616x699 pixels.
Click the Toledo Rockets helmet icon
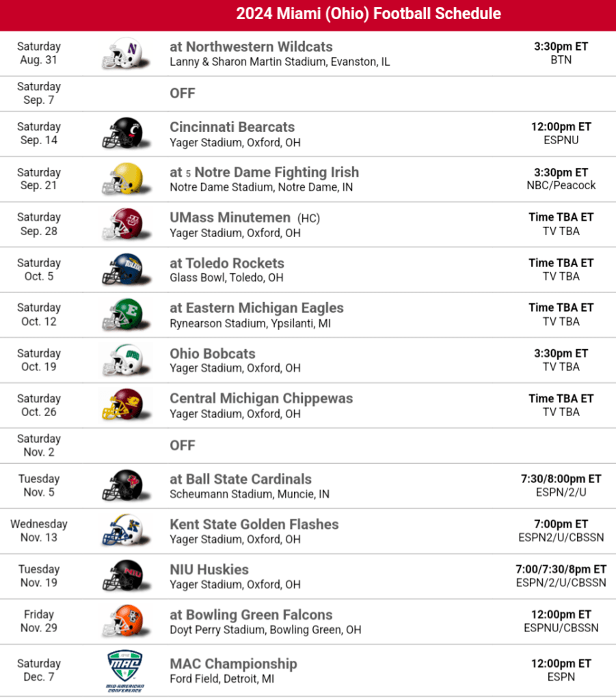(122, 269)
